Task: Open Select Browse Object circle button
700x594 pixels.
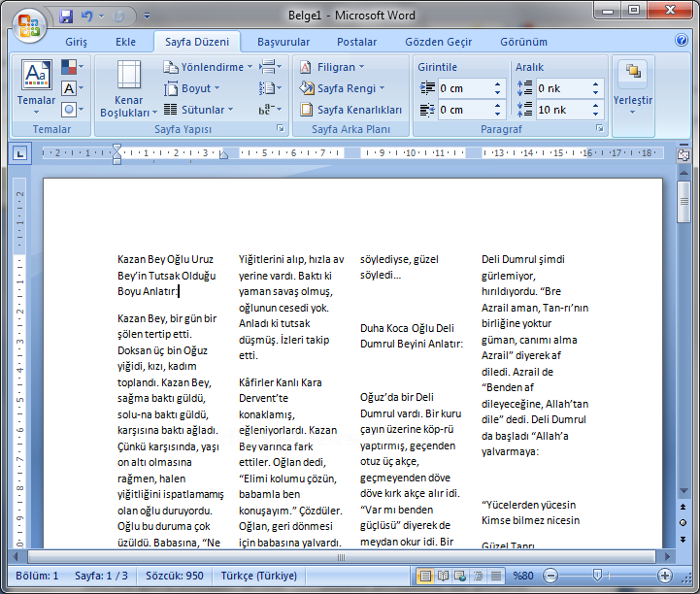Action: (x=683, y=522)
